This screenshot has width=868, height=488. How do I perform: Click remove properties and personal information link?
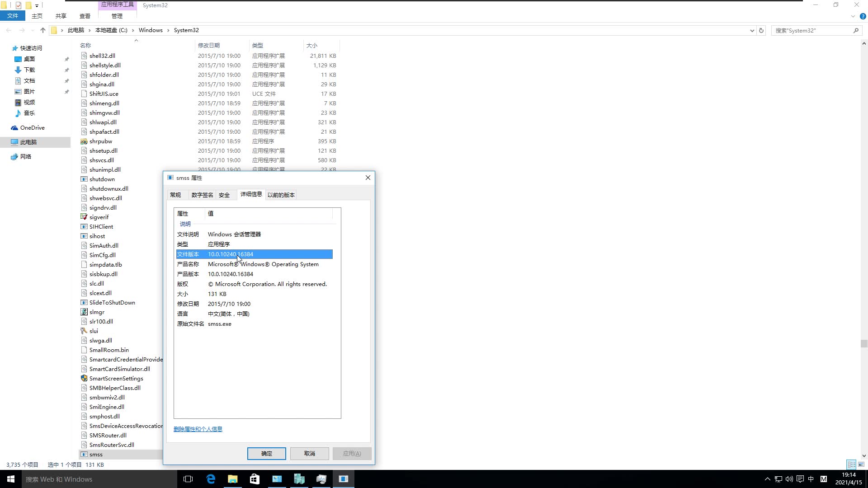click(x=198, y=429)
